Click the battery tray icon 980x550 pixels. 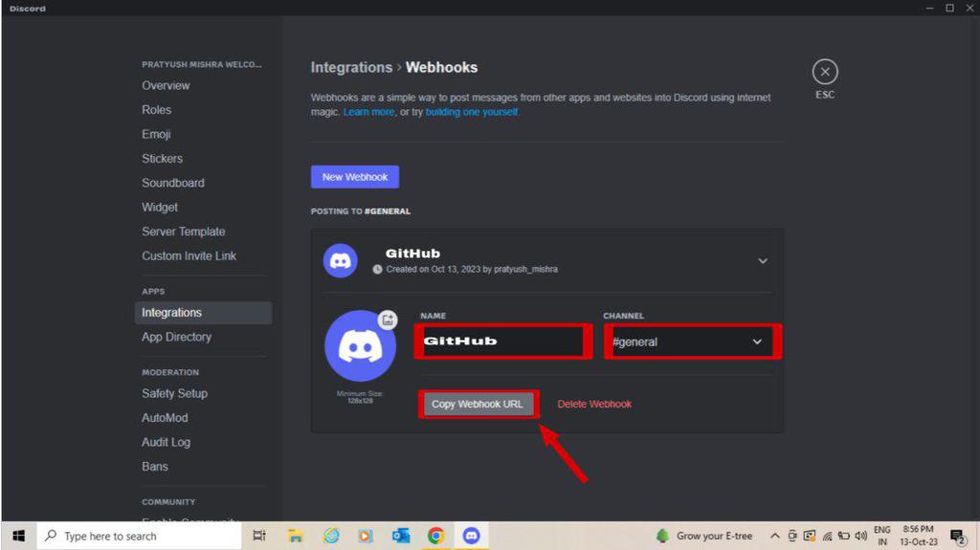pyautogui.click(x=844, y=536)
